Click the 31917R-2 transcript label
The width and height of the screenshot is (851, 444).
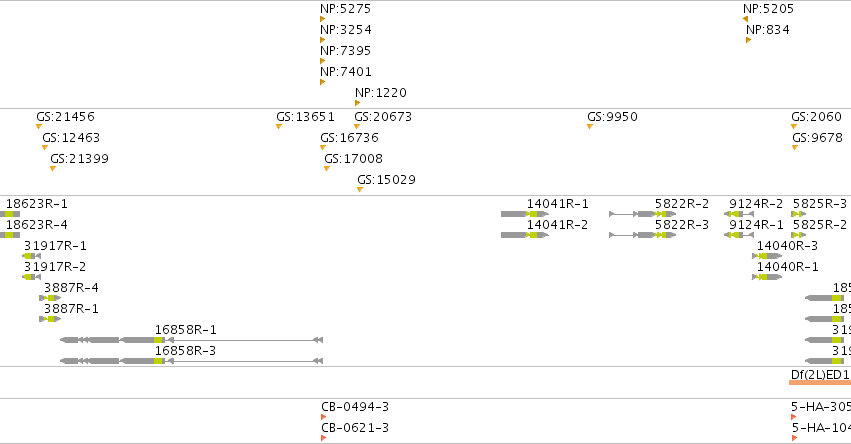55,267
